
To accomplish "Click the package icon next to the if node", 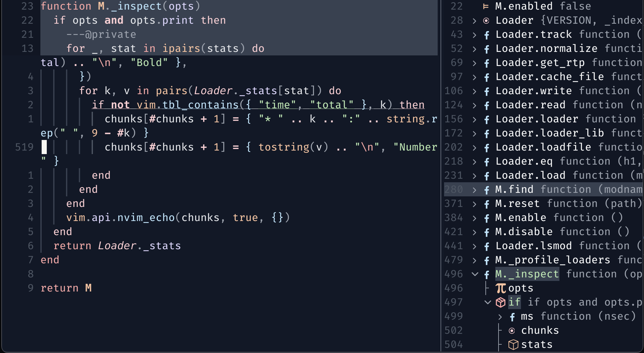I will (x=500, y=302).
